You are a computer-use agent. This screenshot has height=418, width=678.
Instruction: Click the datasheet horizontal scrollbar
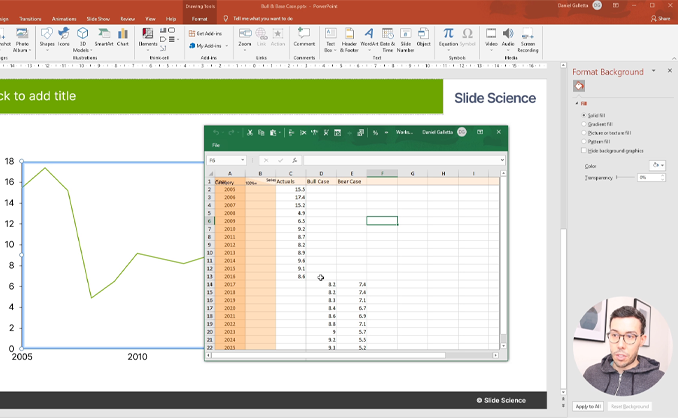click(328, 355)
